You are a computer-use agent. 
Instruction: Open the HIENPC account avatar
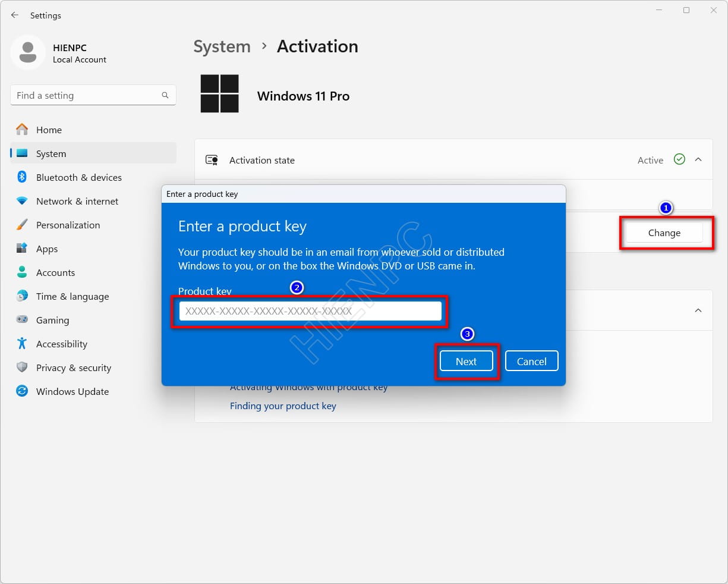click(x=28, y=52)
